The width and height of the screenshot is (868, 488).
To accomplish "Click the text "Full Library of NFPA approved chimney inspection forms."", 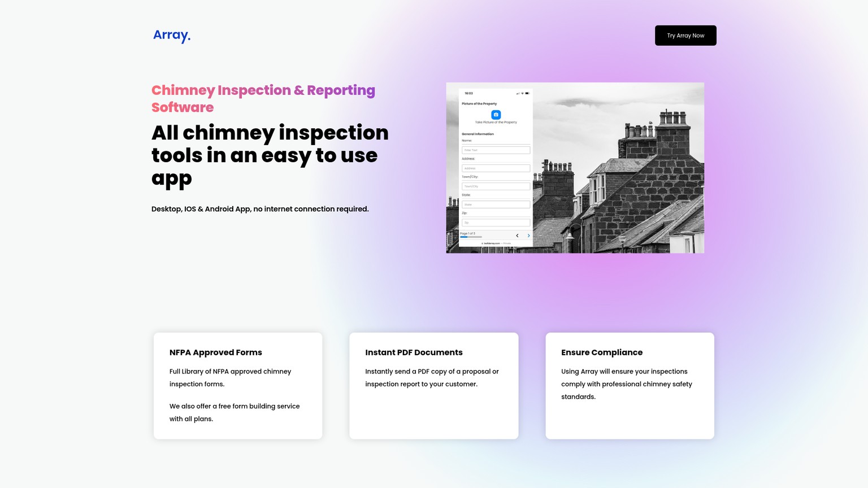I will tap(231, 378).
